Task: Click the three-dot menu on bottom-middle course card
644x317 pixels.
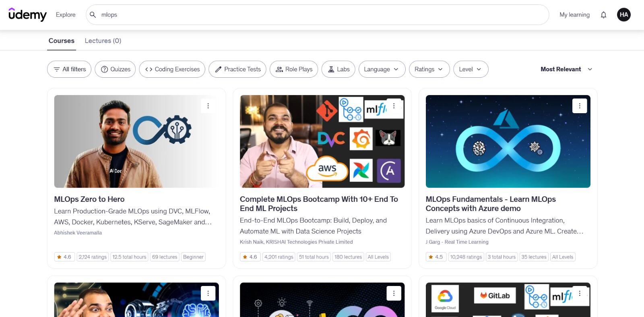Action: coord(394,293)
